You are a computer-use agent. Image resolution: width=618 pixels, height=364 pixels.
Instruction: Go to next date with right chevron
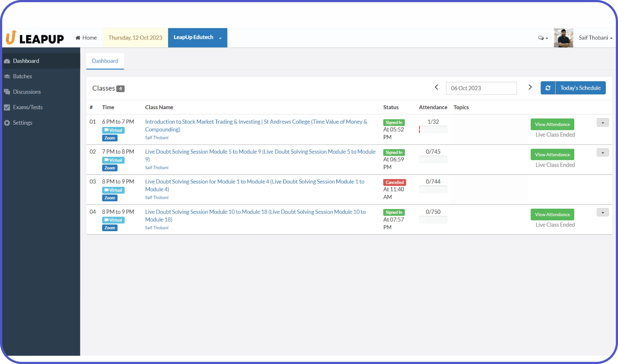click(x=530, y=87)
